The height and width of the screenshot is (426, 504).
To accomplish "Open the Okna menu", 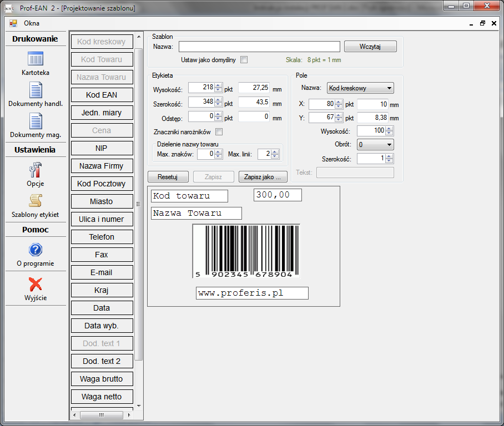I will (32, 23).
